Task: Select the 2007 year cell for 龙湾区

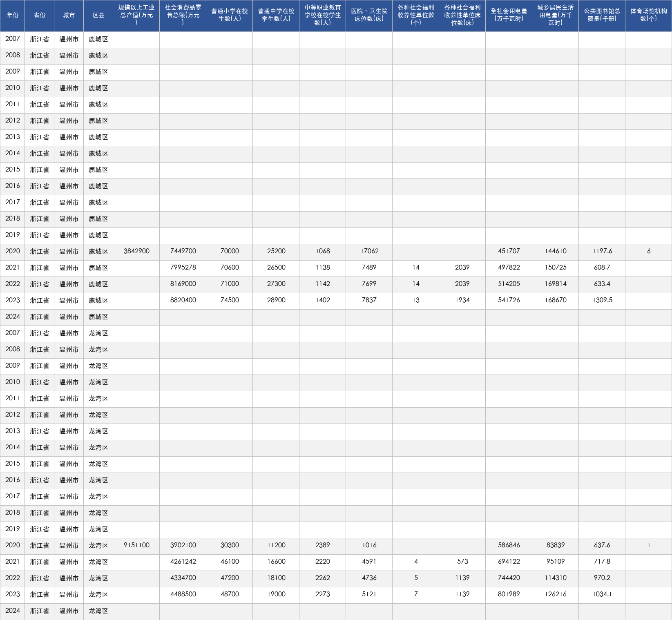Action: 13,333
